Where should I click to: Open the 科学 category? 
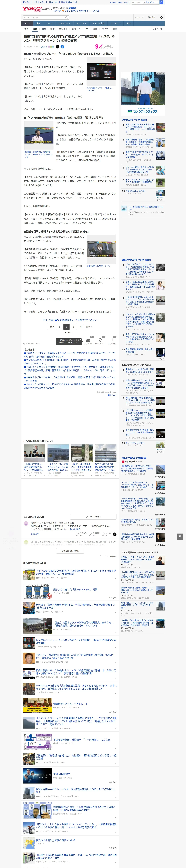click(95, 29)
